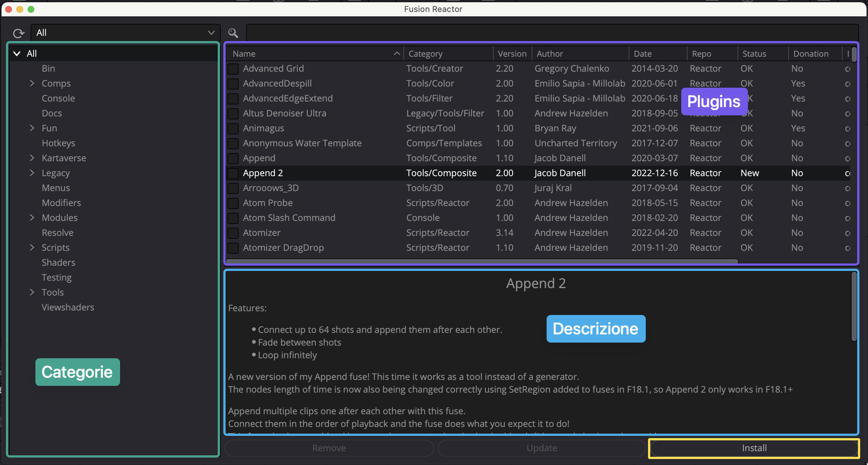Click the Uncharted Territory author cell
The image size is (868, 465).
[x=576, y=143]
